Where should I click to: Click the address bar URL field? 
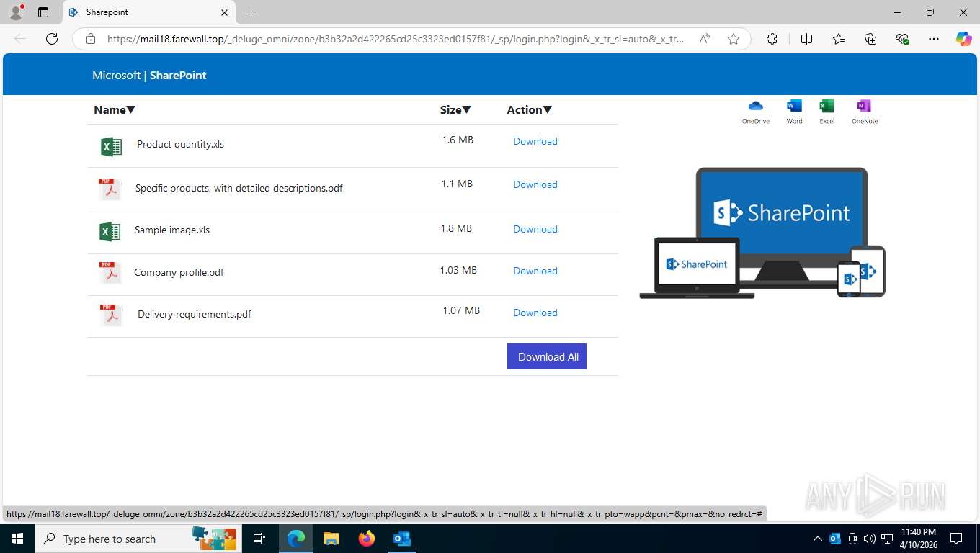[396, 39]
